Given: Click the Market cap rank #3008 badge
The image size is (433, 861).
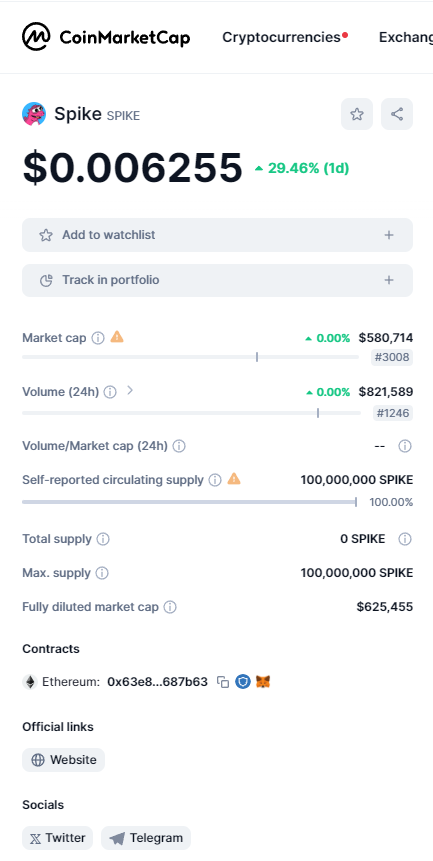Looking at the screenshot, I should (392, 357).
